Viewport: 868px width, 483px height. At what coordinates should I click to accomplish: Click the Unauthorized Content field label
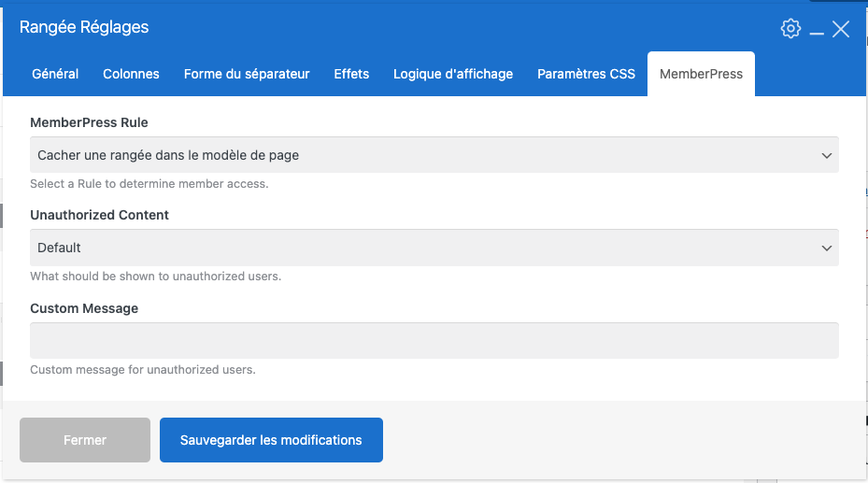point(99,215)
